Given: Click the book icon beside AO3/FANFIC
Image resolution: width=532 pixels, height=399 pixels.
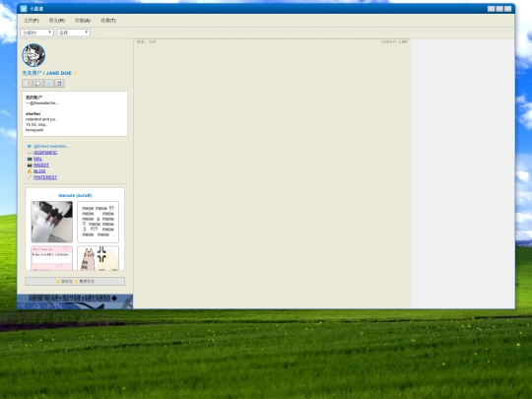Looking at the screenshot, I should 30,153.
